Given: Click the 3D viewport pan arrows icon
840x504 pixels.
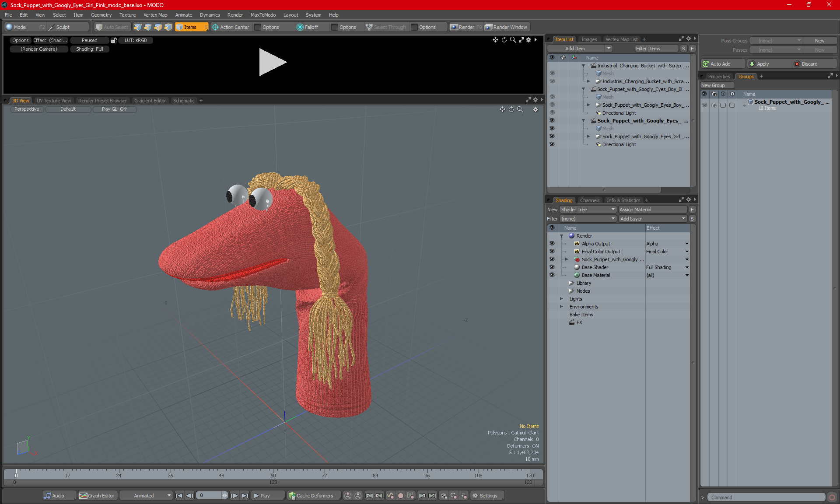Looking at the screenshot, I should click(502, 109).
